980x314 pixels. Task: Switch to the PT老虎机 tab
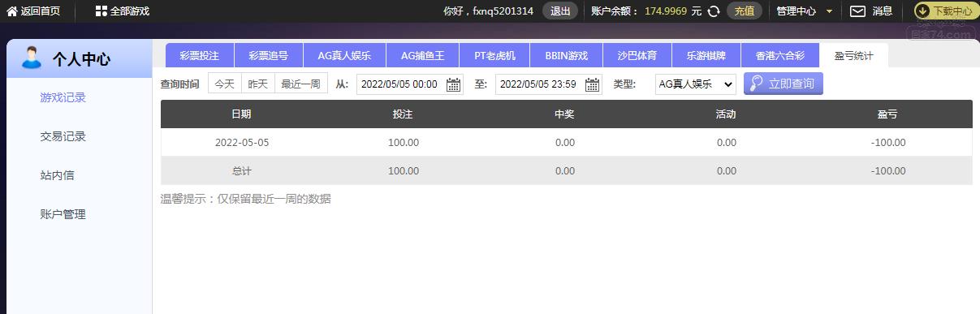(x=494, y=56)
